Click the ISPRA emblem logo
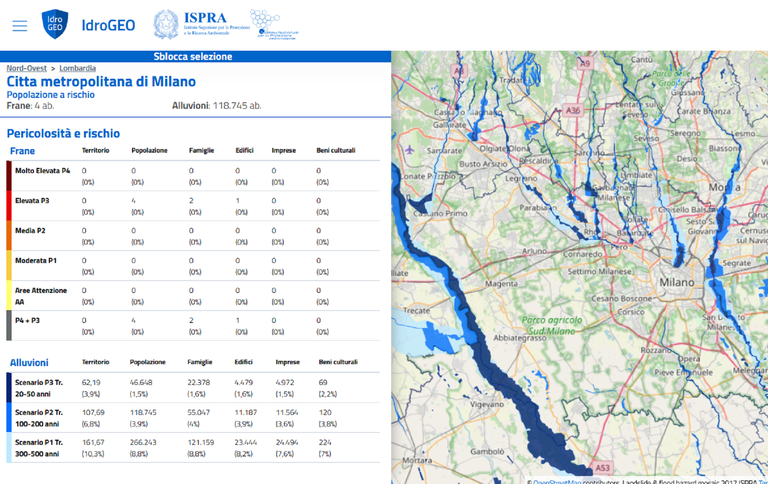This screenshot has width=768, height=484. pyautogui.click(x=166, y=24)
